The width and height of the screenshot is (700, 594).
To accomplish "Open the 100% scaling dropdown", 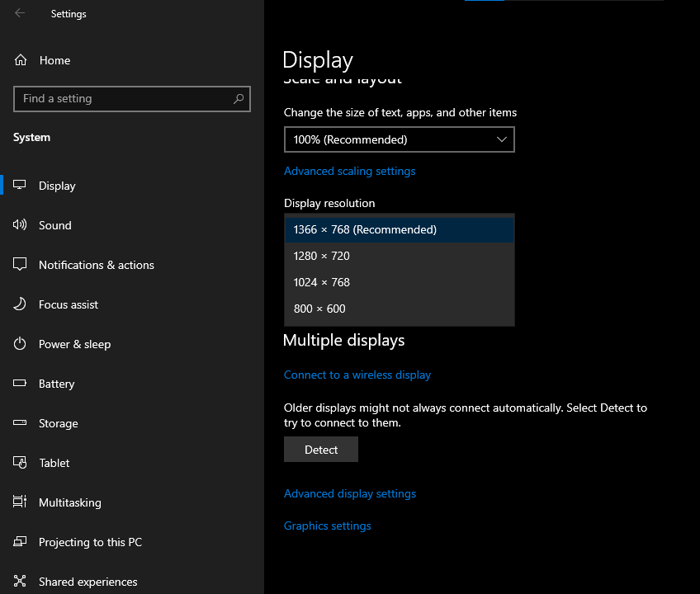I will pos(400,139).
